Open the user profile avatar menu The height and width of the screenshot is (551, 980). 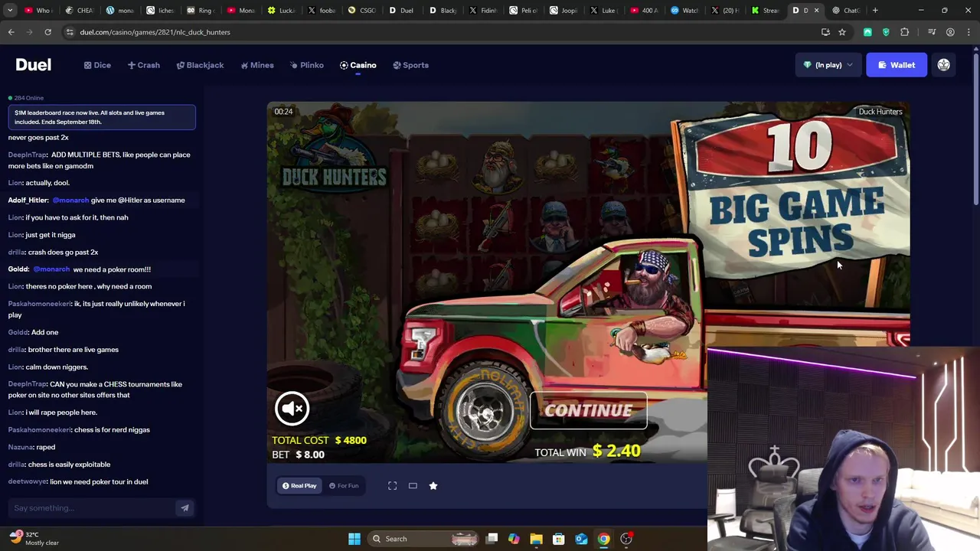[943, 65]
